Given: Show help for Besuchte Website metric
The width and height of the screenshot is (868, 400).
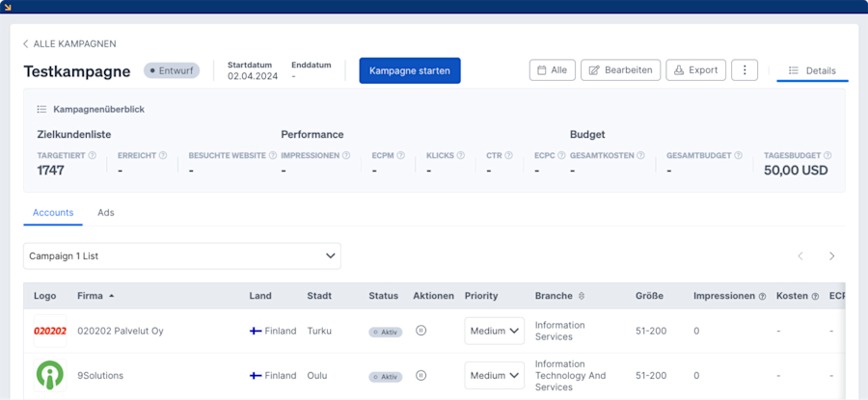Looking at the screenshot, I should (272, 155).
